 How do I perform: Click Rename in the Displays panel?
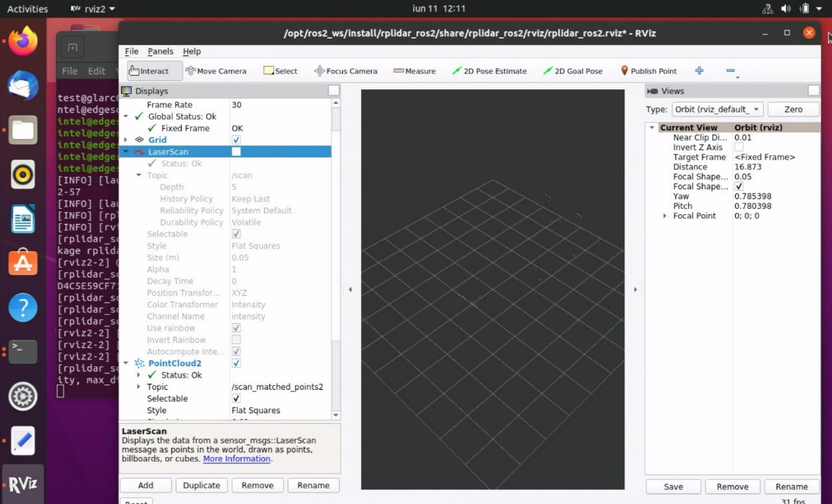313,485
